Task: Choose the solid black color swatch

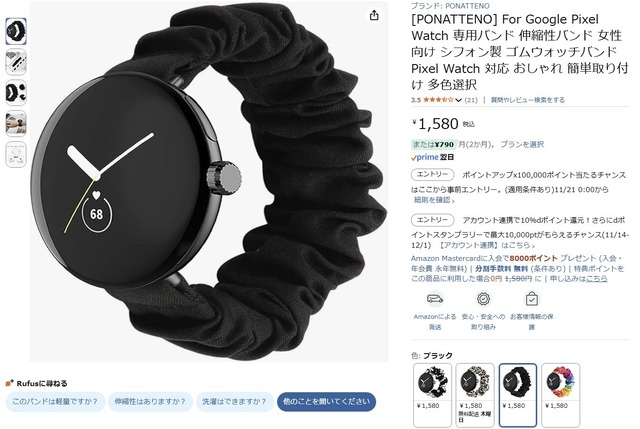Action: (518, 394)
